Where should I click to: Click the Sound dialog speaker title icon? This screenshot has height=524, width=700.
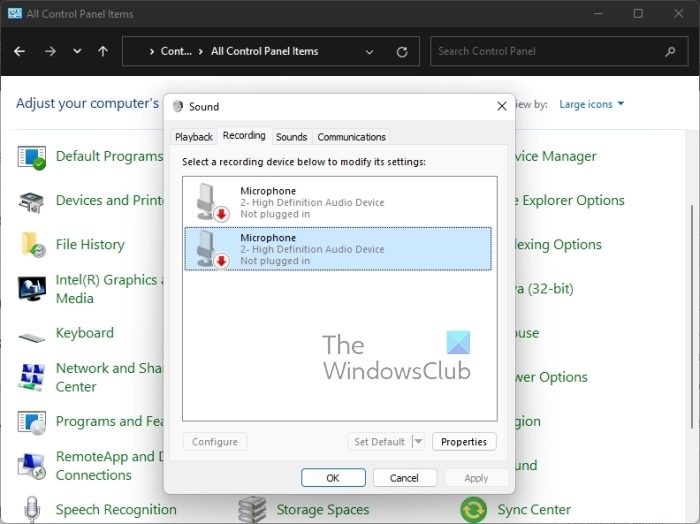pos(178,106)
